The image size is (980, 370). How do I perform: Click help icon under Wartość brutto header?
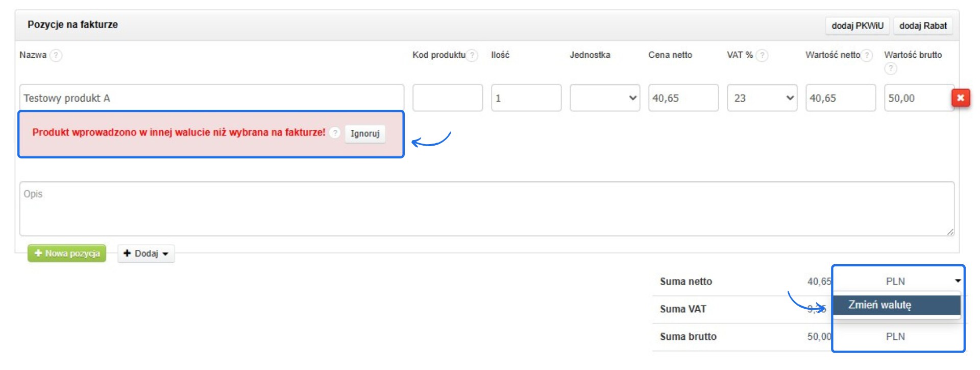tap(890, 68)
